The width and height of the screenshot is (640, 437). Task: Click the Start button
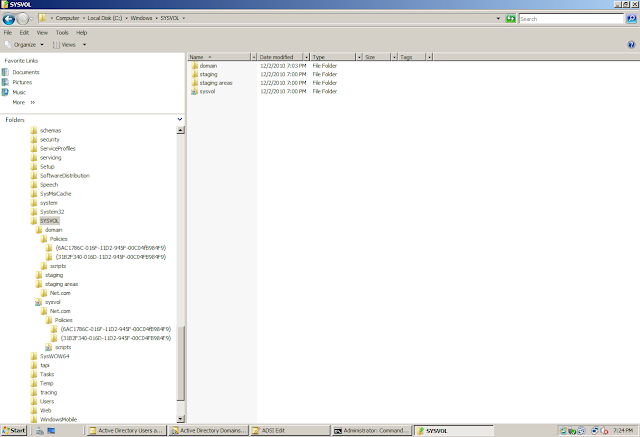point(14,430)
